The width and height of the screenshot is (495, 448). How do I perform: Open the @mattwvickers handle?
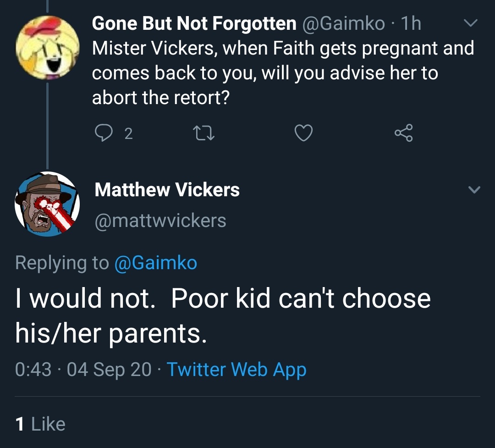(x=160, y=221)
